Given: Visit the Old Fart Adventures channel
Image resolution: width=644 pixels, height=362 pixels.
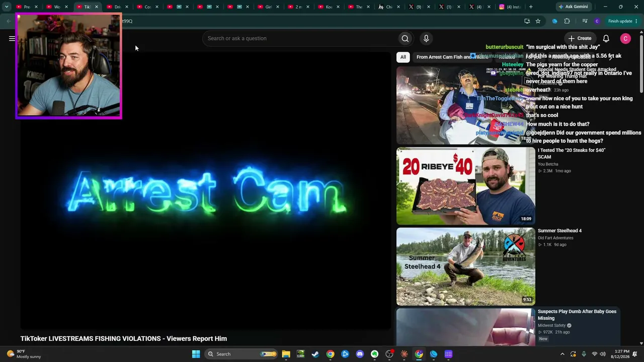Looking at the screenshot, I should click(x=555, y=238).
